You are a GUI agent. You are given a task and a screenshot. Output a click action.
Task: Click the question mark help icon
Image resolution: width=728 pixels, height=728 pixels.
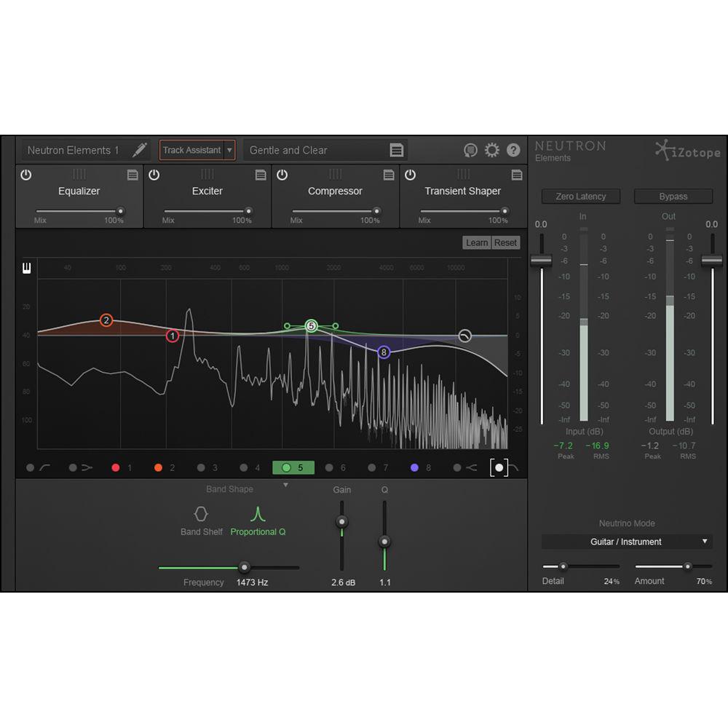[513, 150]
